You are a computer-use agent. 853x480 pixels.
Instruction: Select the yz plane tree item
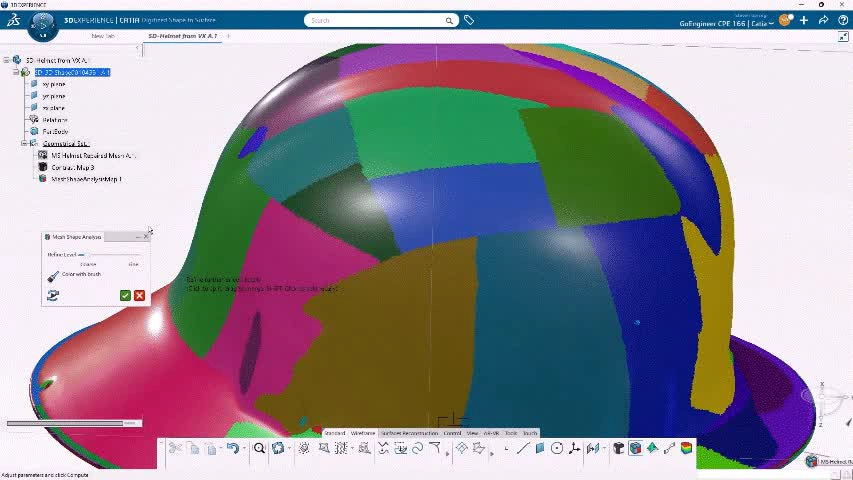pos(54,96)
